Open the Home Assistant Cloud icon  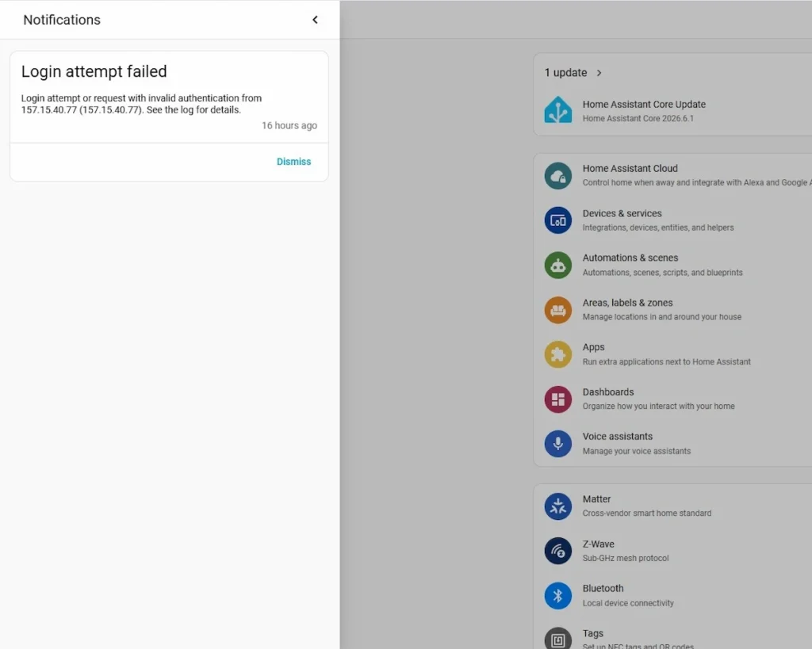pos(557,176)
